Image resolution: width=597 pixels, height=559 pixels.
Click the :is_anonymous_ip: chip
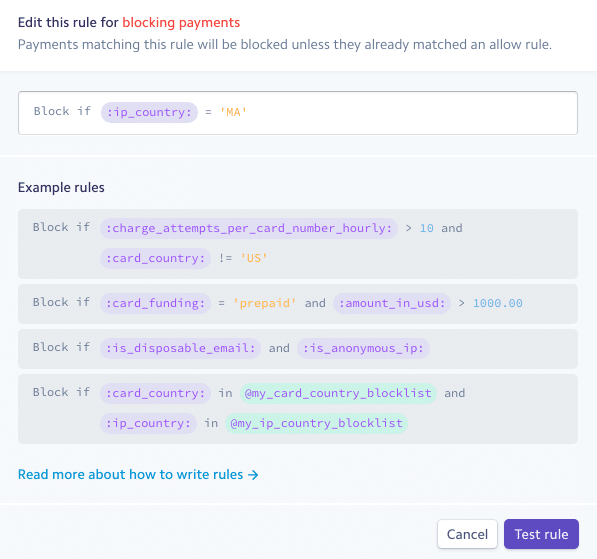point(363,348)
